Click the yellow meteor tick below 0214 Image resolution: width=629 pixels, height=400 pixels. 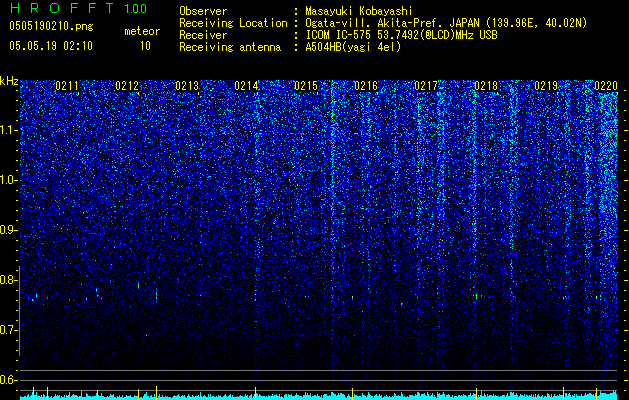click(256, 392)
